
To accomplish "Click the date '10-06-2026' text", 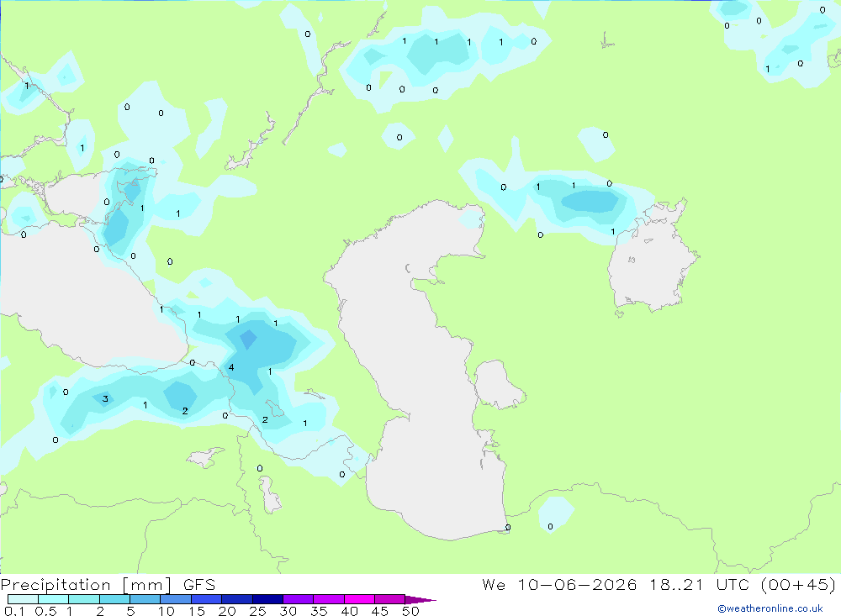I will click(577, 584).
